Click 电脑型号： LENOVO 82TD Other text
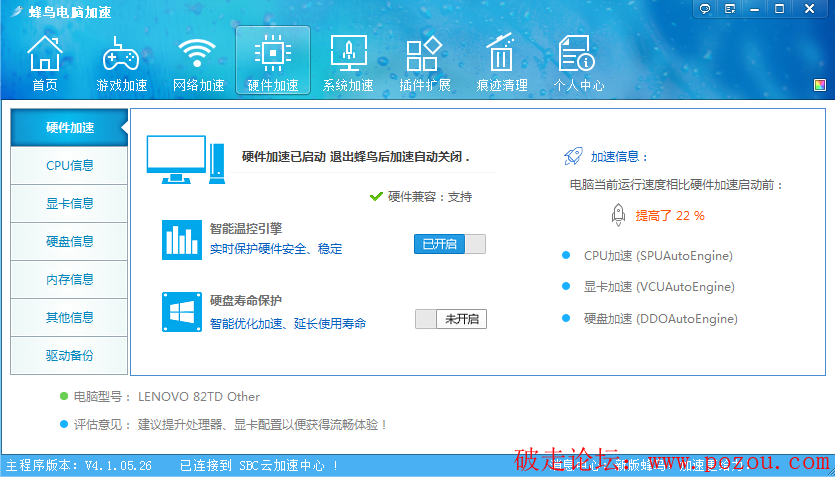835x477 pixels. 167,397
